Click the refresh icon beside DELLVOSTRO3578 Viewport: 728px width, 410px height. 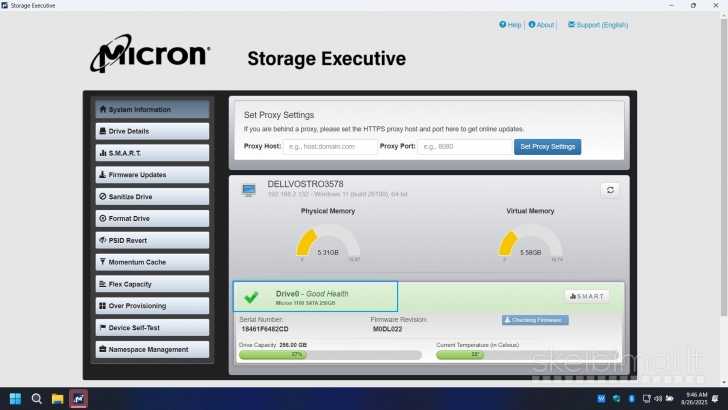click(610, 190)
